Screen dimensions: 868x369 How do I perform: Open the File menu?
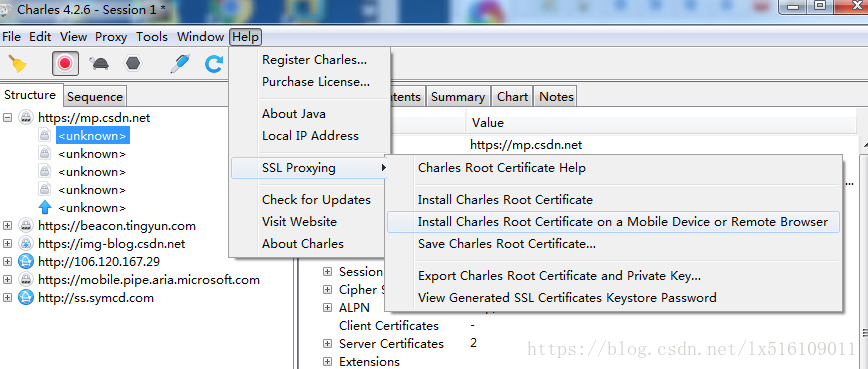pos(11,37)
